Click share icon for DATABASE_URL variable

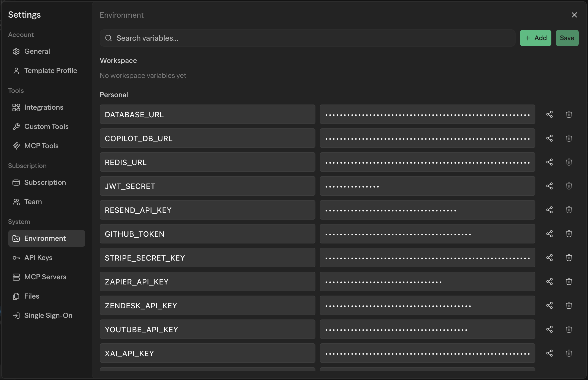click(549, 114)
